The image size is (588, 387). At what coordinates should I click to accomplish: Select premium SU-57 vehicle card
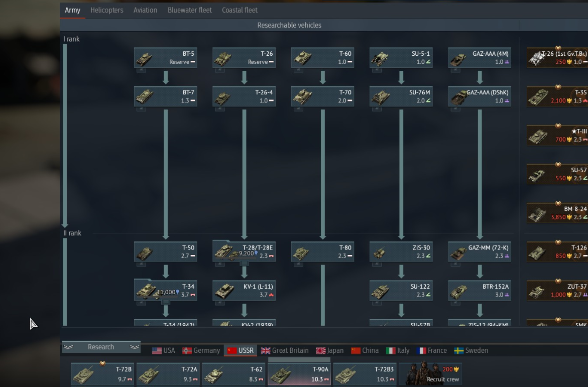pyautogui.click(x=557, y=174)
